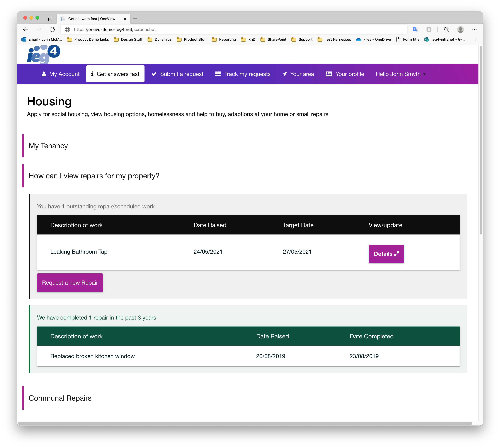Screen dimensions: 500x448
Task: Open Submit a request
Action: (x=177, y=74)
